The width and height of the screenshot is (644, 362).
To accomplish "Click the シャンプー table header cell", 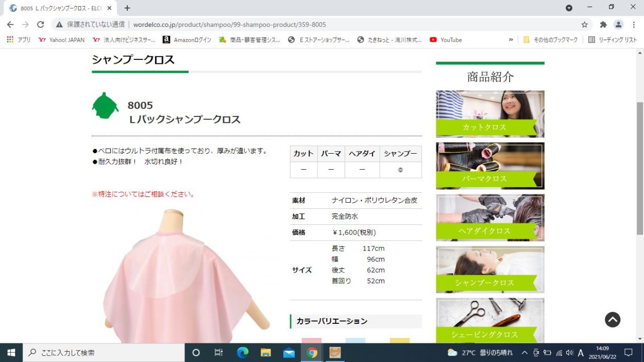I will (x=400, y=154).
